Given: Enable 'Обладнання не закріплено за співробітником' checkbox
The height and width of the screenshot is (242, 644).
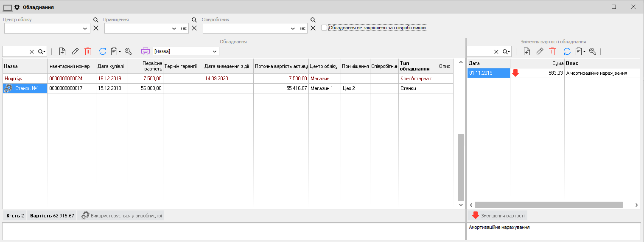Looking at the screenshot, I should click(325, 28).
